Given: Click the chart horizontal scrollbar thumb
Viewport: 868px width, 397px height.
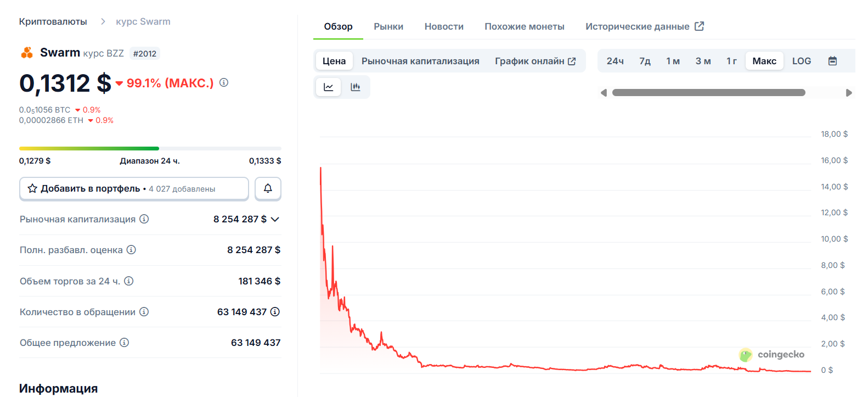Looking at the screenshot, I should tap(709, 93).
